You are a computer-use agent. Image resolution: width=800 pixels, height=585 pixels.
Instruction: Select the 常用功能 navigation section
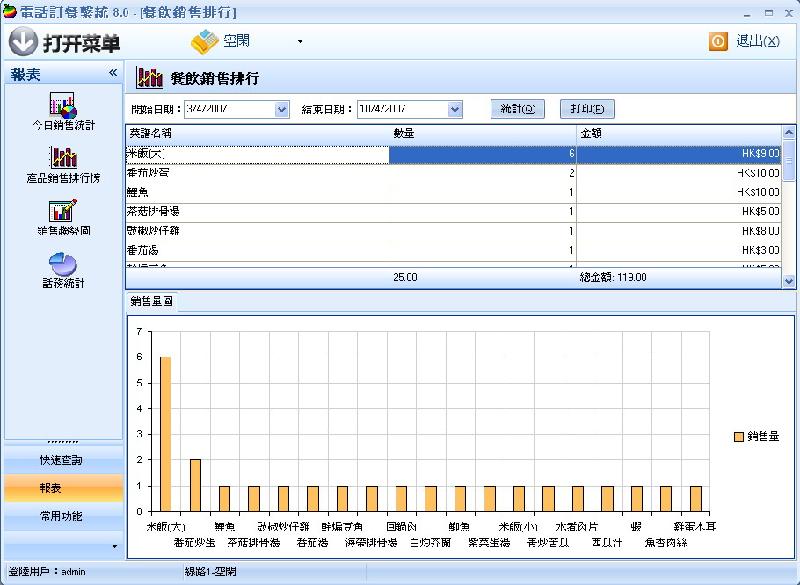pyautogui.click(x=62, y=516)
